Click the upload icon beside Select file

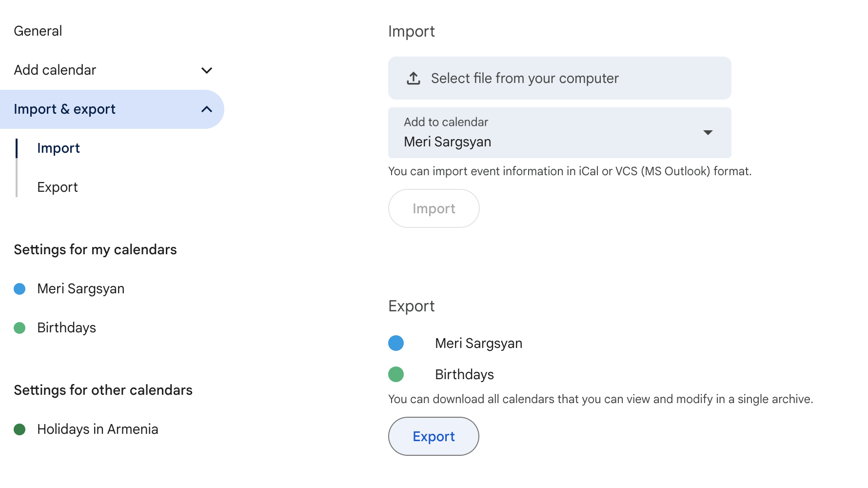pos(414,78)
